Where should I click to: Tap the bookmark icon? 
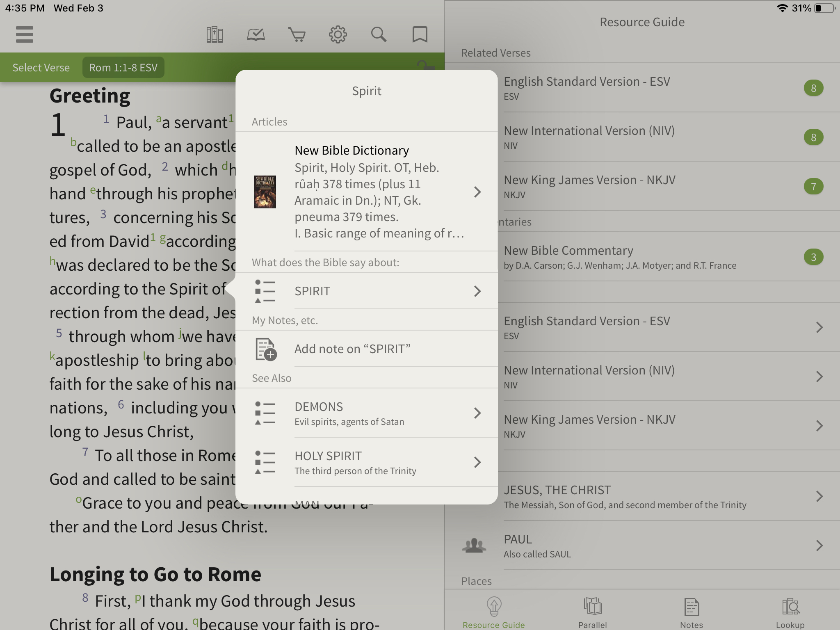click(420, 35)
